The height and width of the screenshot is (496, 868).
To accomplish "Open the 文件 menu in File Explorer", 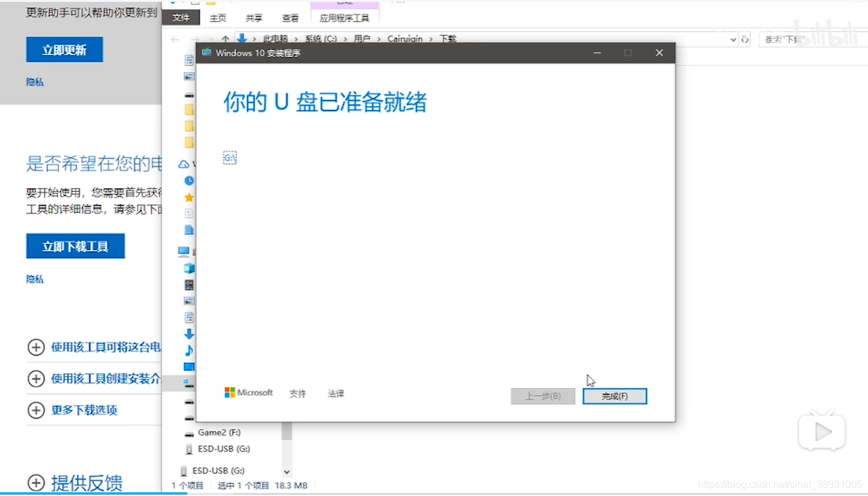I will (x=181, y=17).
